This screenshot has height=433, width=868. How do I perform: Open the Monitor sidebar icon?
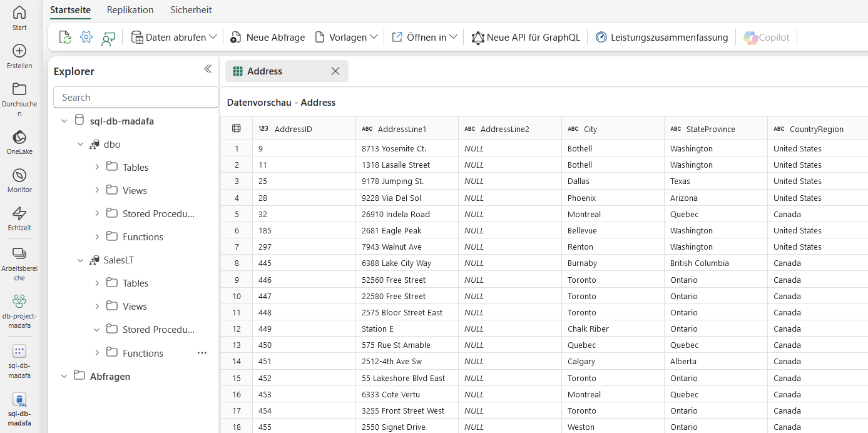19,175
